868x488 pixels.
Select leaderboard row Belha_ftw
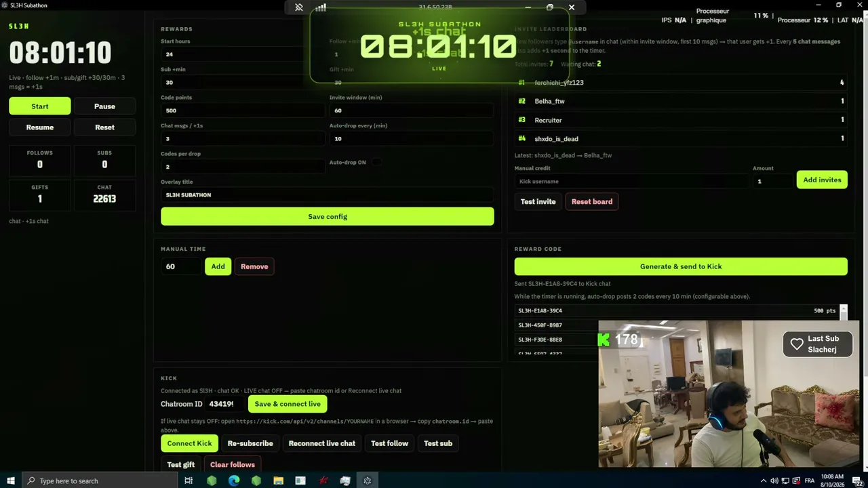pos(681,101)
